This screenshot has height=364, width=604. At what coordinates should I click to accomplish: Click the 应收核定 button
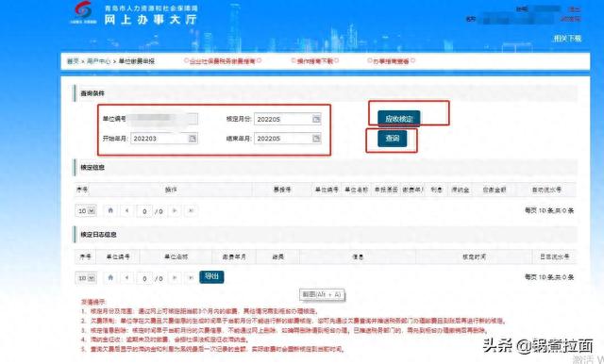click(x=398, y=119)
